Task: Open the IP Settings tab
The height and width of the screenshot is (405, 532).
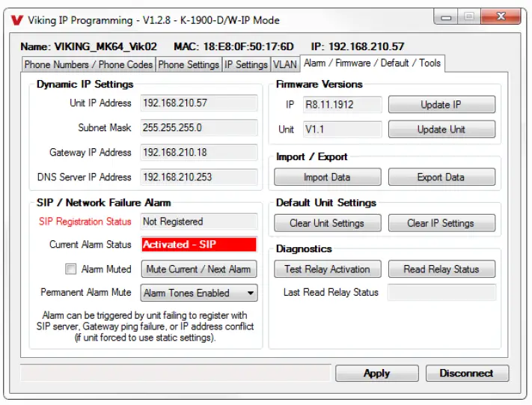Action: (246, 64)
